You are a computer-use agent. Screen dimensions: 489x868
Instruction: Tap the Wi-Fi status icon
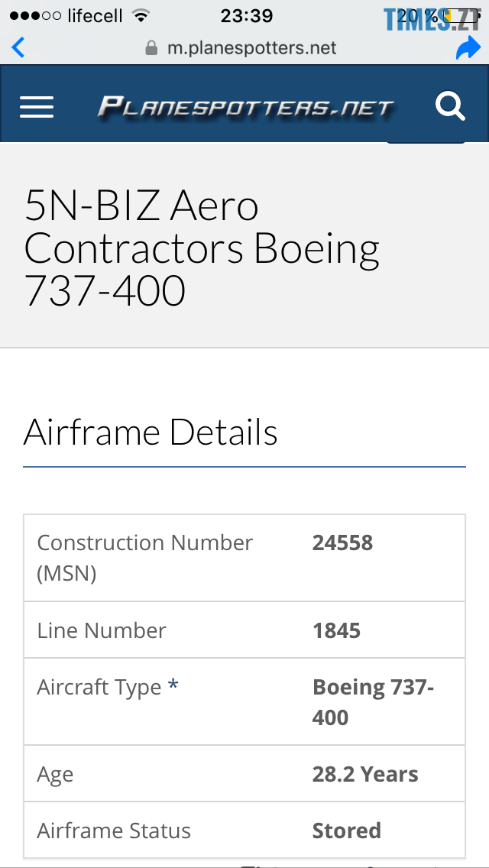click(141, 15)
